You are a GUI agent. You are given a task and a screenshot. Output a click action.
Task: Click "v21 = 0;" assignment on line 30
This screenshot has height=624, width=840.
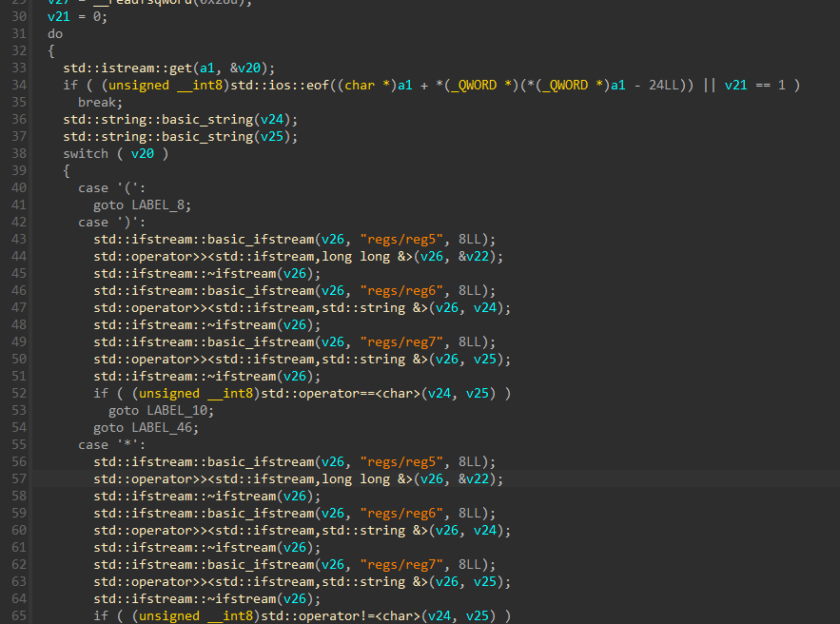(x=78, y=16)
